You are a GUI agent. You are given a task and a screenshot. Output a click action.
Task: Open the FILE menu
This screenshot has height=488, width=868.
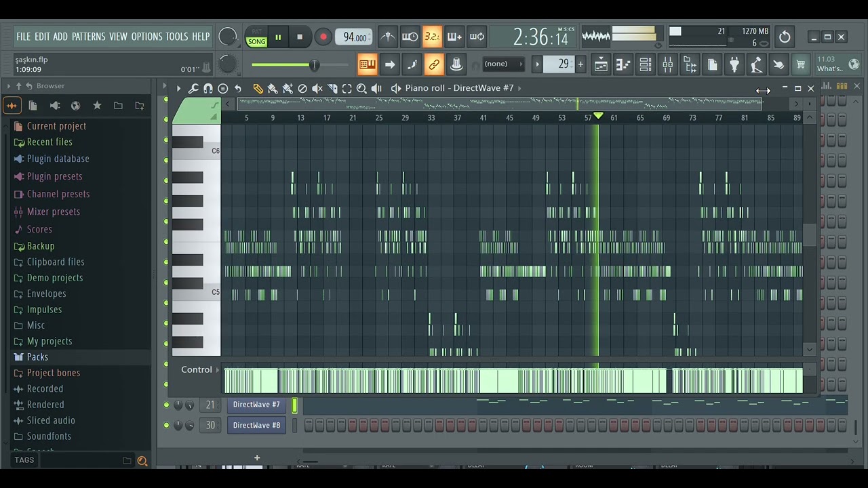pyautogui.click(x=24, y=37)
